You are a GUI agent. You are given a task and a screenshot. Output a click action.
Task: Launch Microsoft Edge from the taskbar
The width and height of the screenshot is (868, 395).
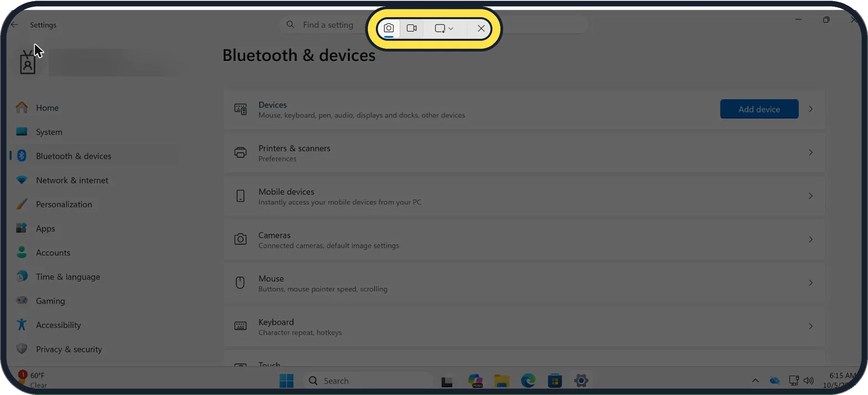pyautogui.click(x=528, y=381)
